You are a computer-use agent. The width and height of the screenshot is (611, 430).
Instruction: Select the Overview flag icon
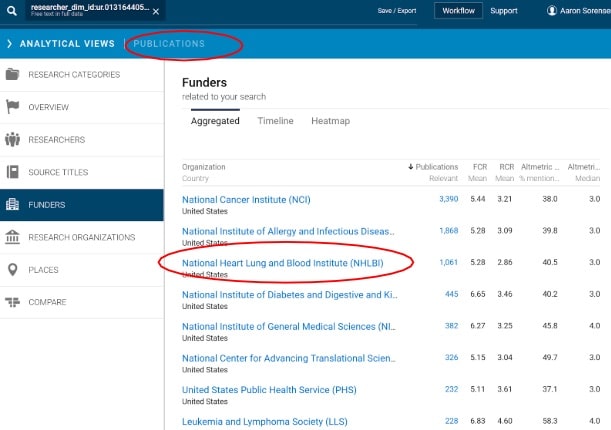[13, 107]
